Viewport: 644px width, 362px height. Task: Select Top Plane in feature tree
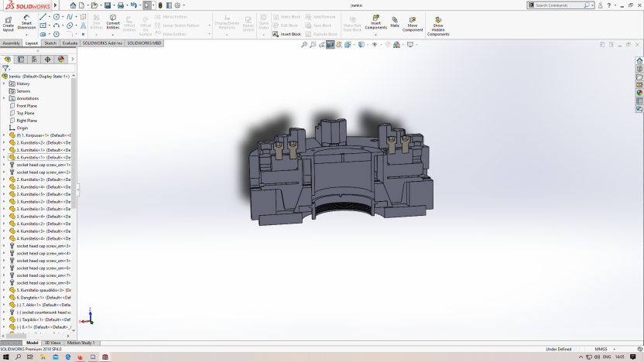tap(25, 113)
